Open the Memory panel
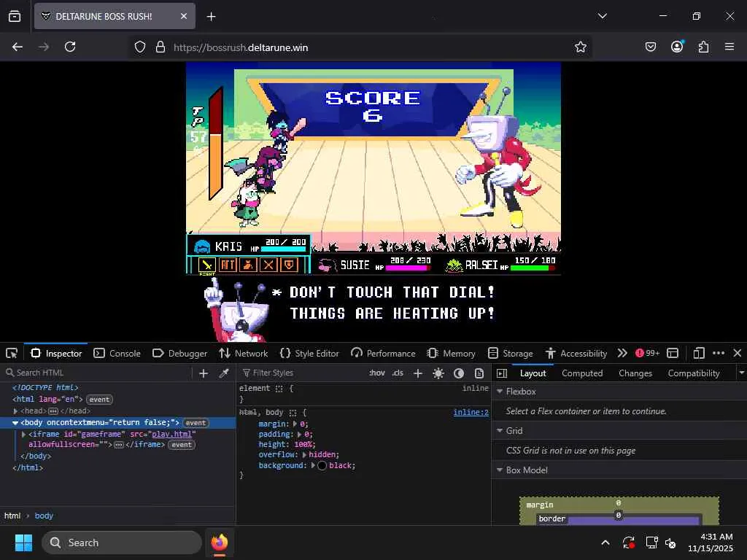The image size is (747, 560). pos(451,354)
